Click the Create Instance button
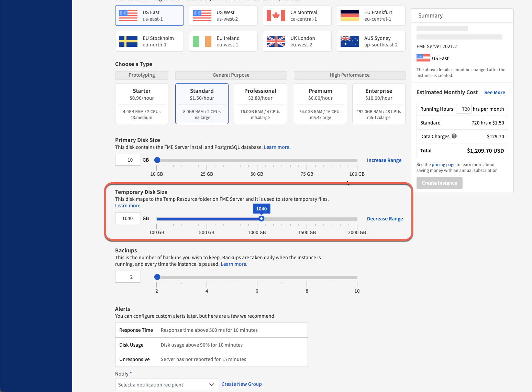Image resolution: width=532 pixels, height=392 pixels. point(440,183)
